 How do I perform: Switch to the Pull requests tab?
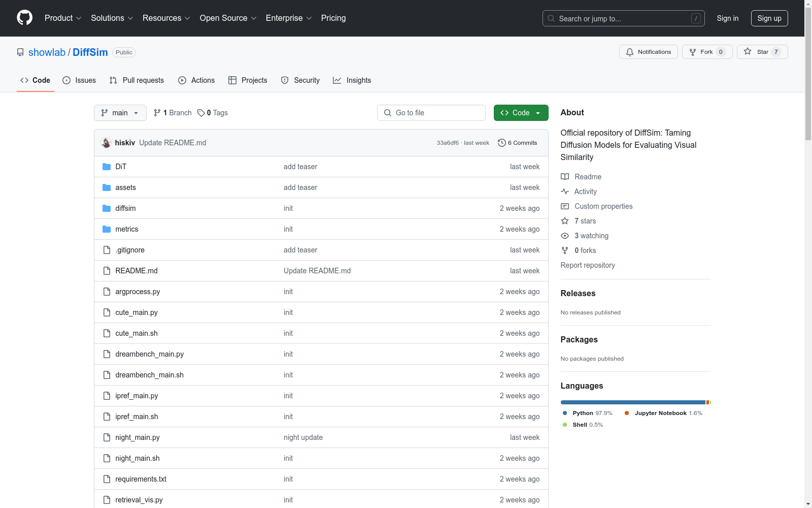click(x=137, y=80)
